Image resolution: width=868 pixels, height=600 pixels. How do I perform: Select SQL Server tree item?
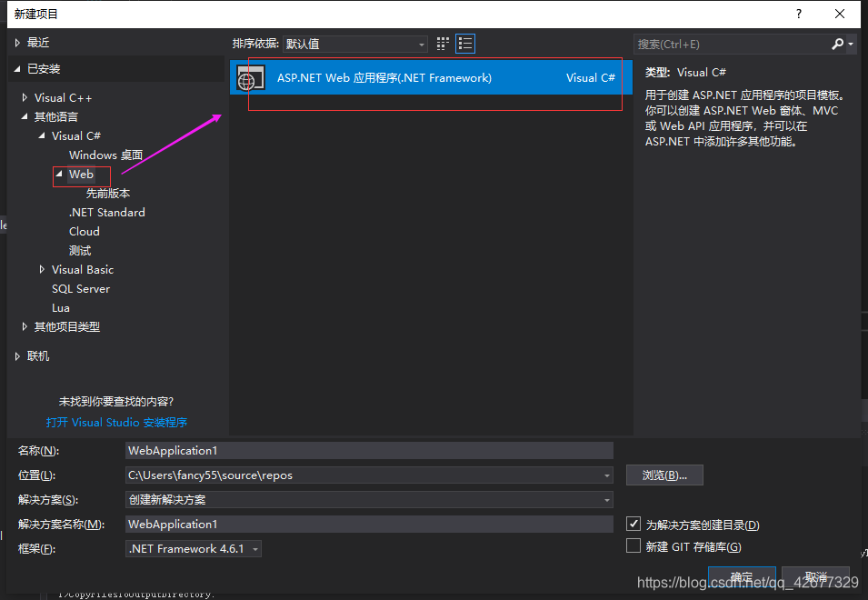[81, 289]
